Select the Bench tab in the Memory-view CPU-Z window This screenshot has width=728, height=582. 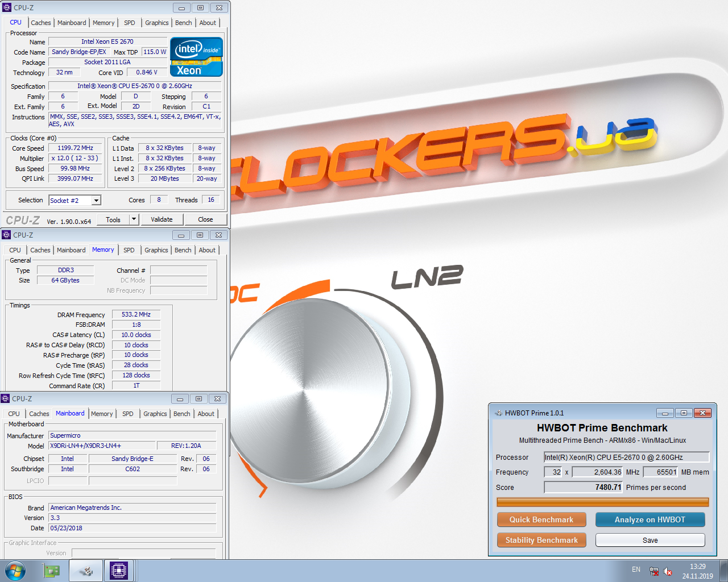(x=183, y=250)
